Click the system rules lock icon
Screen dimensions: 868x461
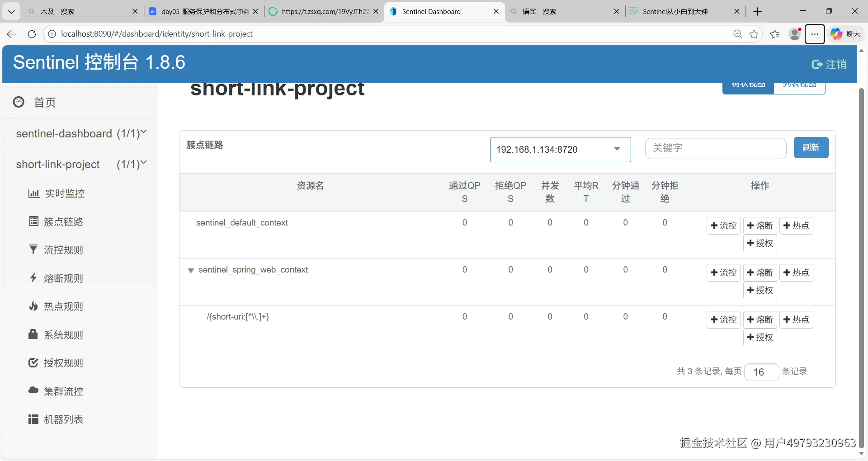33,334
